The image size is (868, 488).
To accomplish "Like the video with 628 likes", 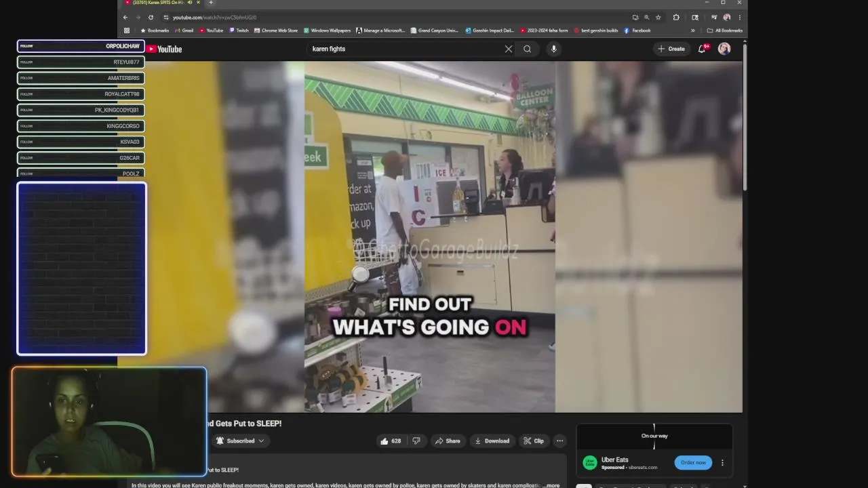I will coord(391,441).
